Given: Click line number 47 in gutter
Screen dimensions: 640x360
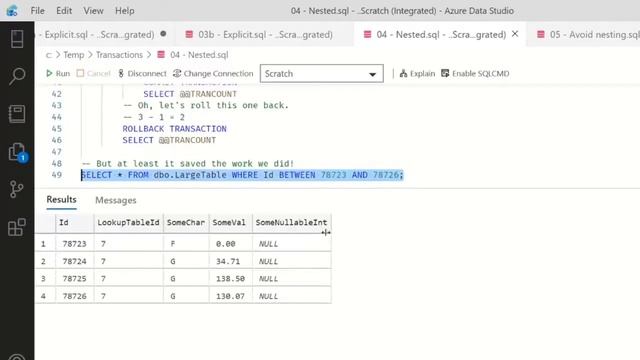Looking at the screenshot, I should pyautogui.click(x=57, y=152).
